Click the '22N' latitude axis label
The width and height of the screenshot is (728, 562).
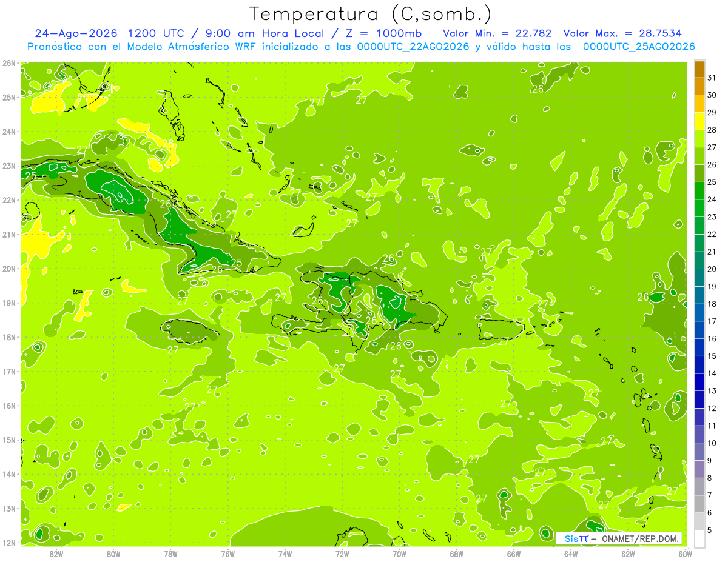pyautogui.click(x=9, y=200)
